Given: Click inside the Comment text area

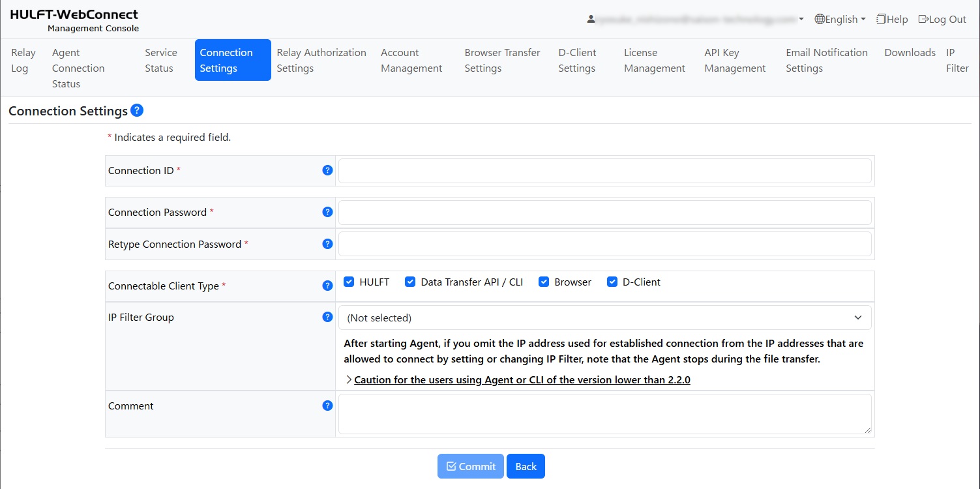Looking at the screenshot, I should point(604,414).
